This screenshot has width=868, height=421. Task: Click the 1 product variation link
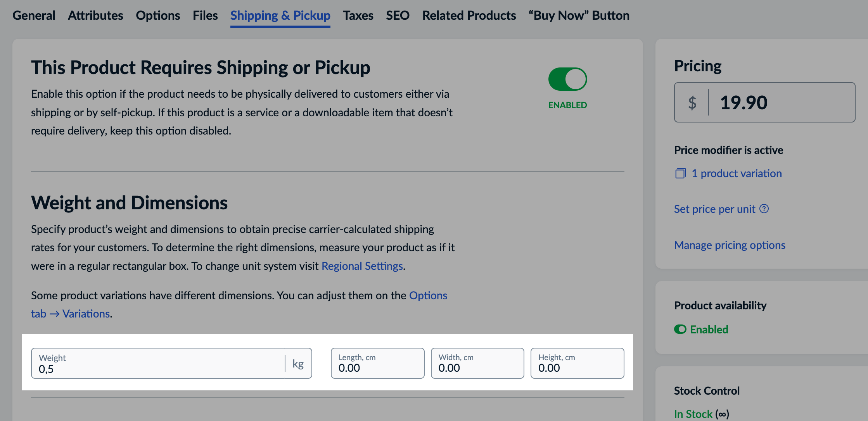[737, 173]
